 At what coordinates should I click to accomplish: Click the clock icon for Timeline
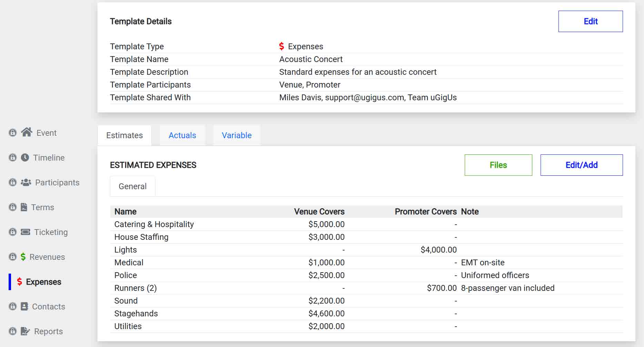click(x=25, y=157)
